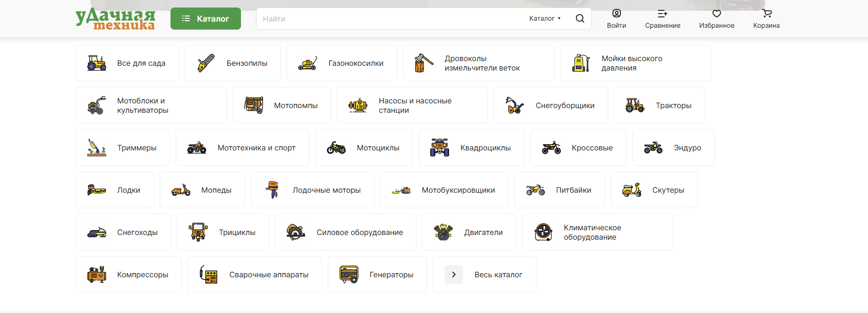Click the Эндуро bike icon

(x=653, y=148)
